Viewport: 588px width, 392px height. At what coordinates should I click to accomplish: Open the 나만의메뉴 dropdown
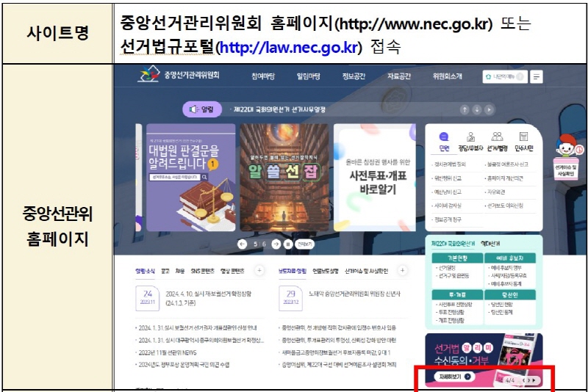tap(505, 77)
